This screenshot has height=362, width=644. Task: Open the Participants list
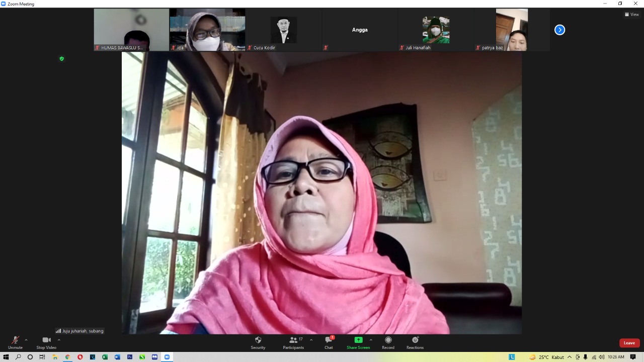pos(293,340)
